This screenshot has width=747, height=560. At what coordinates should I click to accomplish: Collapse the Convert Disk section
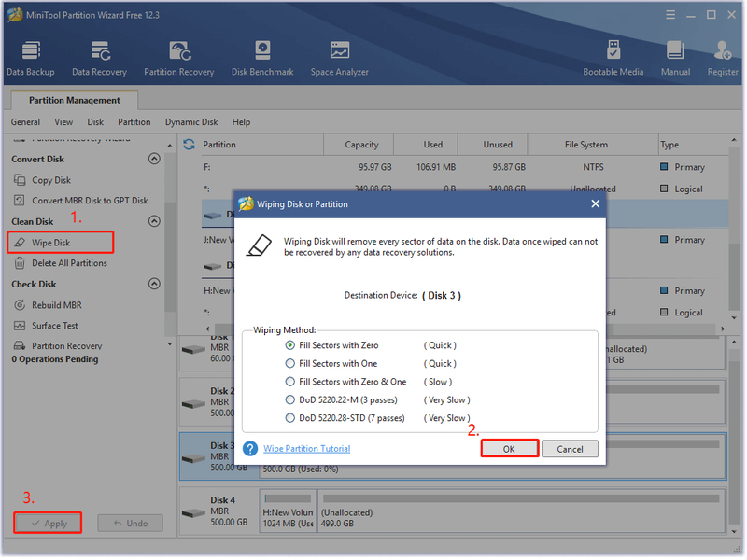(154, 159)
